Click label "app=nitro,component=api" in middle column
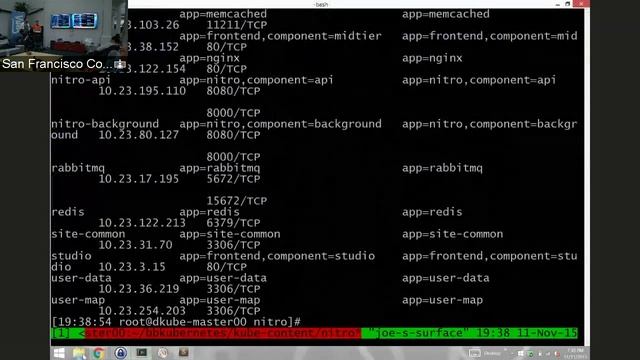The image size is (640, 360). 256,80
